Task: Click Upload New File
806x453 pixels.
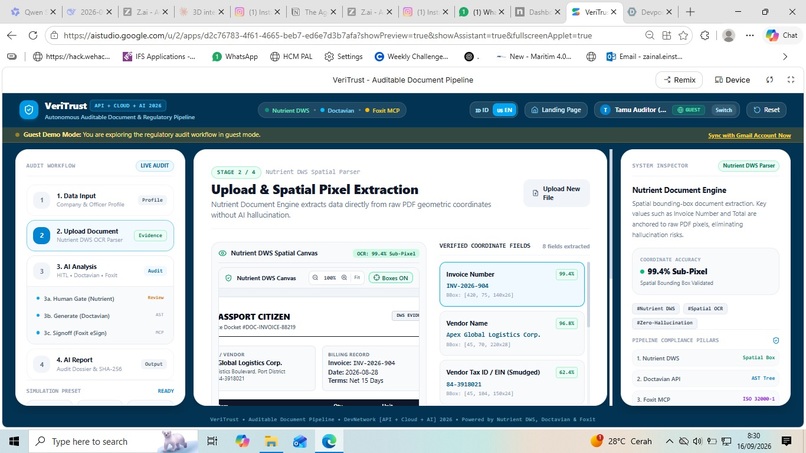Action: (x=556, y=193)
